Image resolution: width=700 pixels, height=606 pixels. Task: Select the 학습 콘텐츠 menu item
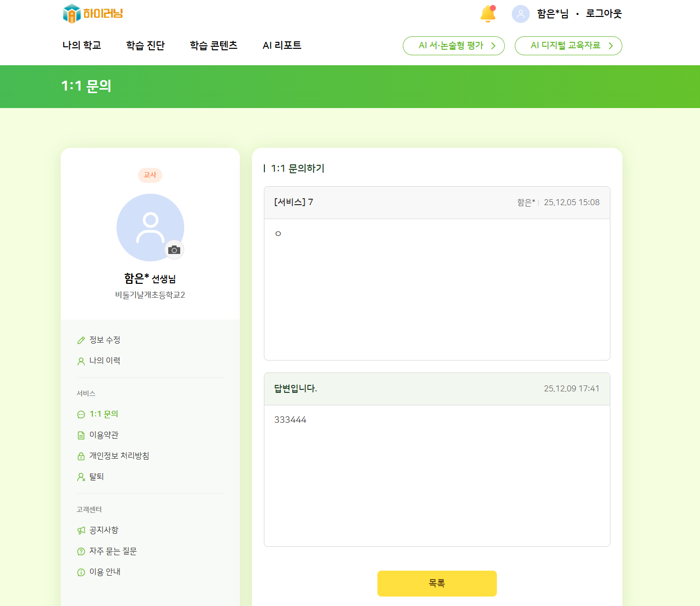click(x=214, y=45)
